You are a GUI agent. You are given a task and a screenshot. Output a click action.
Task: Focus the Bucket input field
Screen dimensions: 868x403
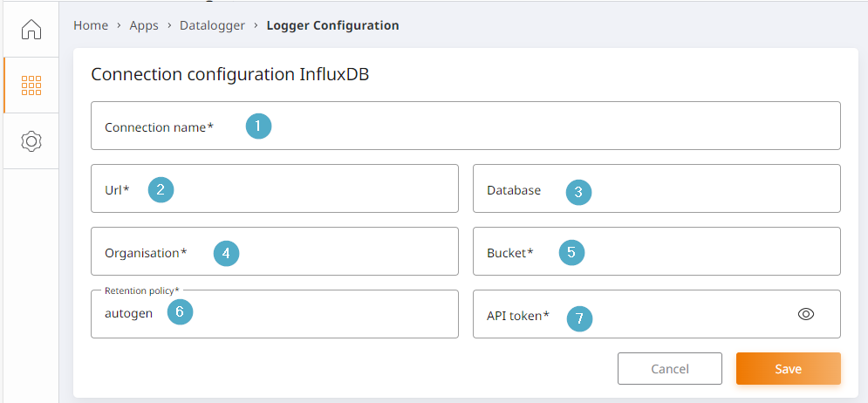point(657,251)
